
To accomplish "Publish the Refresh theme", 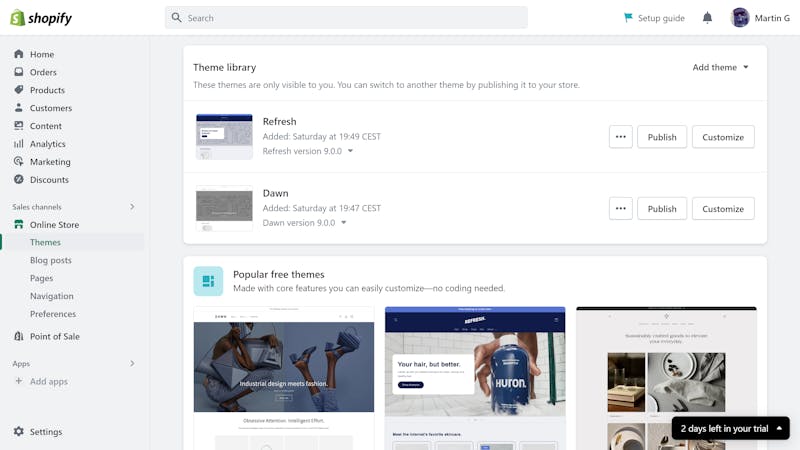I will click(662, 137).
